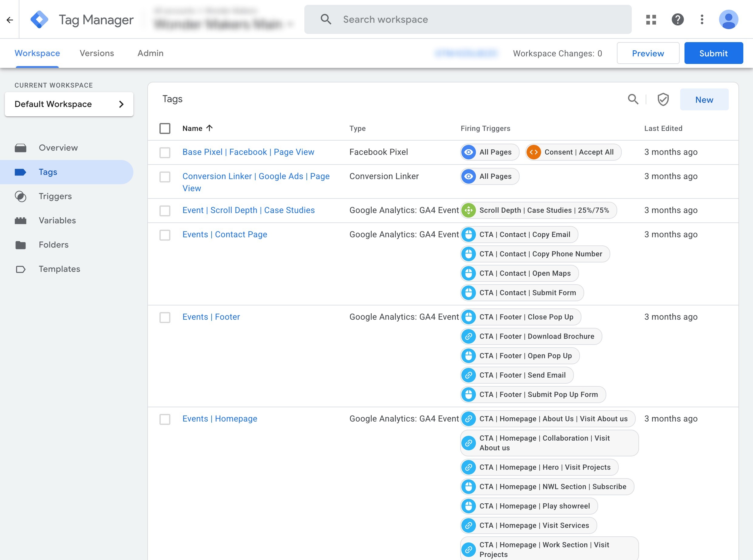Click the Preview button
Image resolution: width=753 pixels, height=560 pixels.
coord(648,53)
